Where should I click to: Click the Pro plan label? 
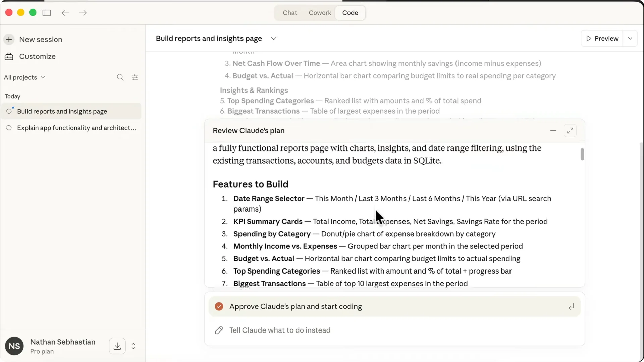tap(42, 351)
